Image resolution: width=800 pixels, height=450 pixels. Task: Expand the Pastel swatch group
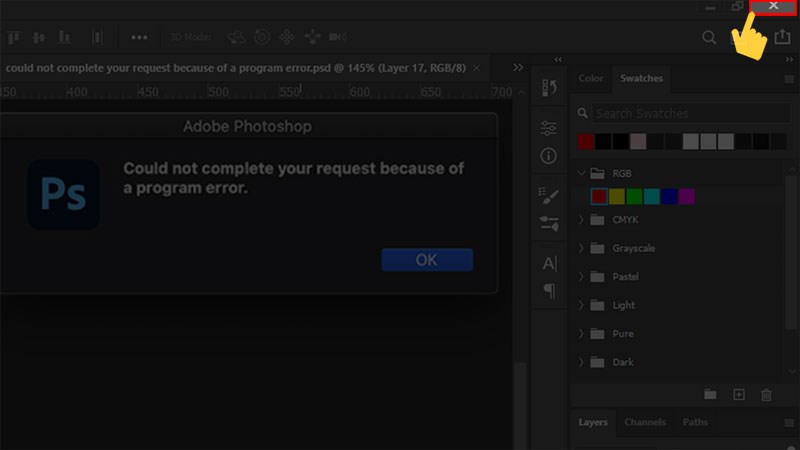pos(581,277)
